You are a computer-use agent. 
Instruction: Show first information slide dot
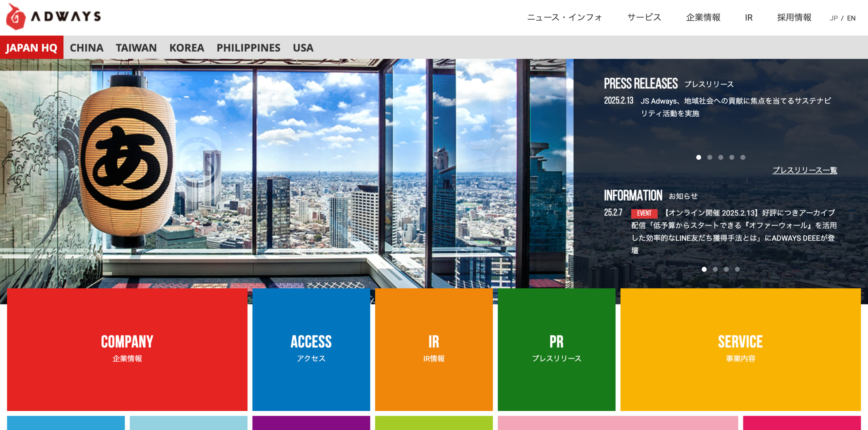pos(704,269)
